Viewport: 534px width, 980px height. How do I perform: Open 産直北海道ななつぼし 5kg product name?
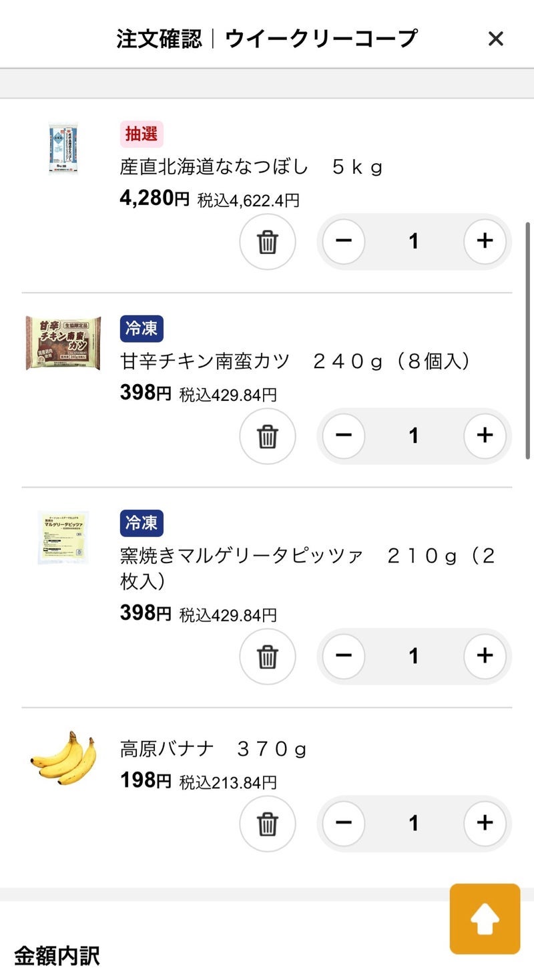(251, 166)
